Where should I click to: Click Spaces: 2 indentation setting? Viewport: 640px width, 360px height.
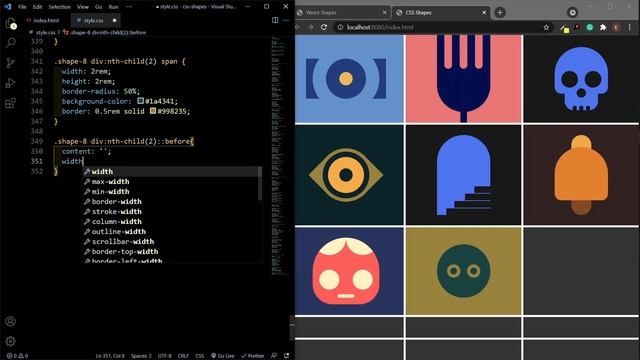[x=141, y=356]
